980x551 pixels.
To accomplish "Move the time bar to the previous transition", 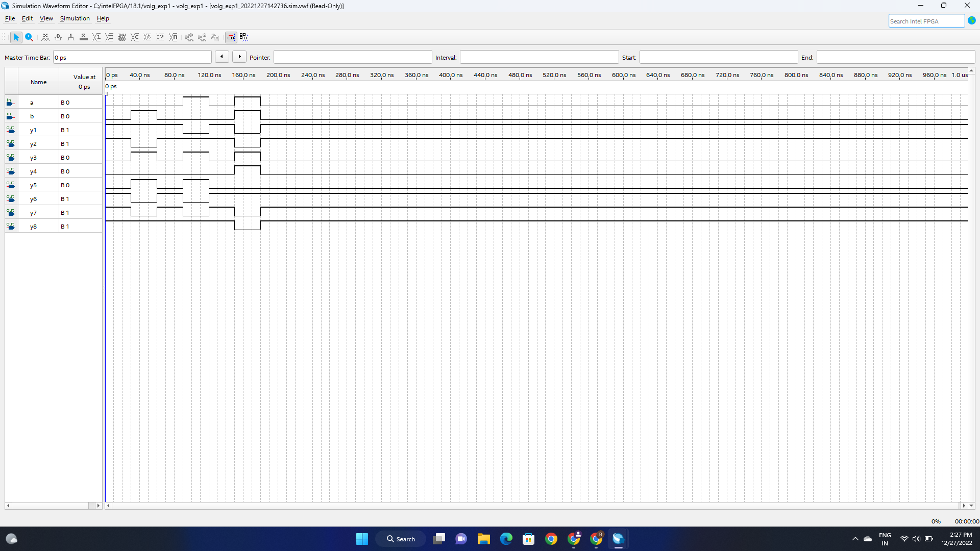I will [222, 57].
